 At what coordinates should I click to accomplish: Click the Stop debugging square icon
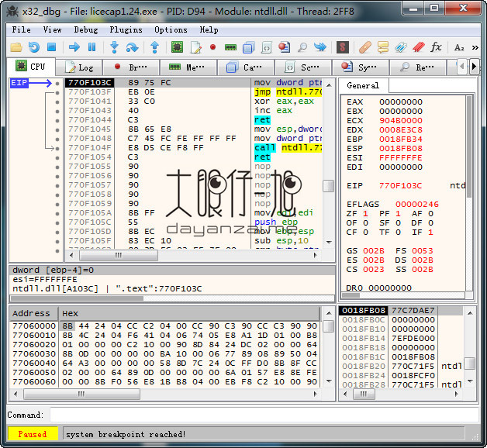tap(51, 47)
